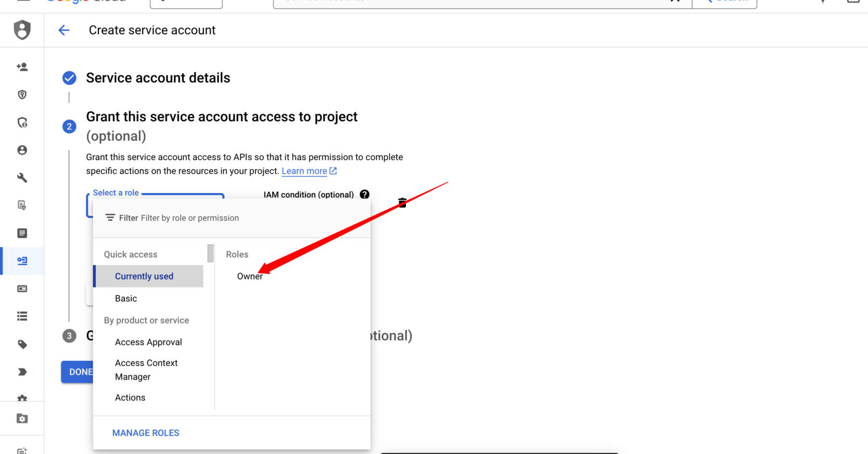Click the list icon in left sidebar
This screenshot has width=868, height=454.
pyautogui.click(x=22, y=316)
